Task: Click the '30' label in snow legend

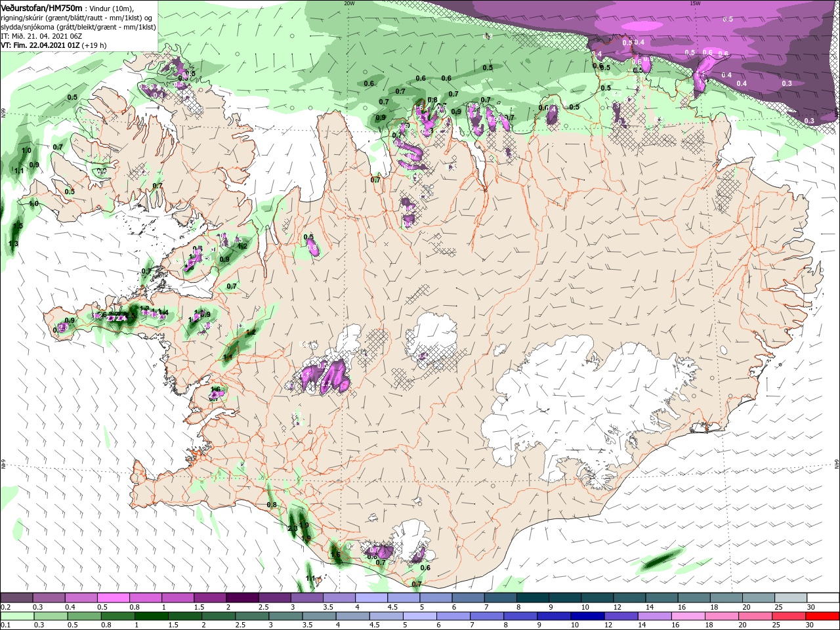Action: click(x=811, y=607)
